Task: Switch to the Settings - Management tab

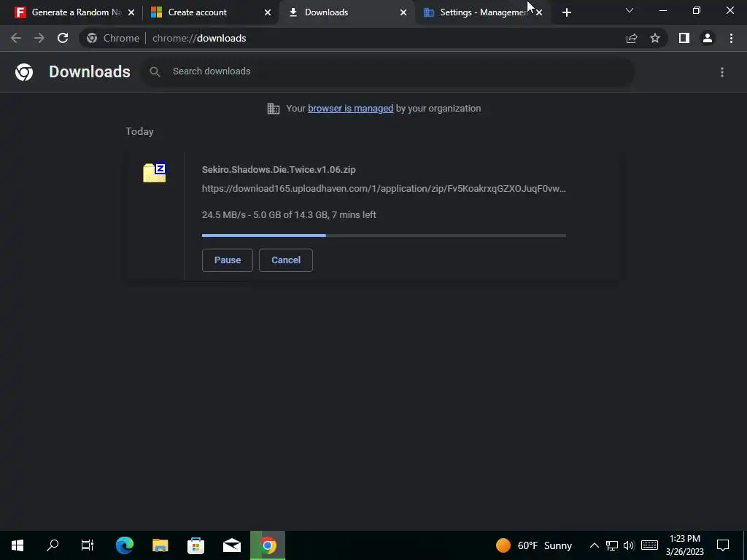Action: click(x=482, y=12)
